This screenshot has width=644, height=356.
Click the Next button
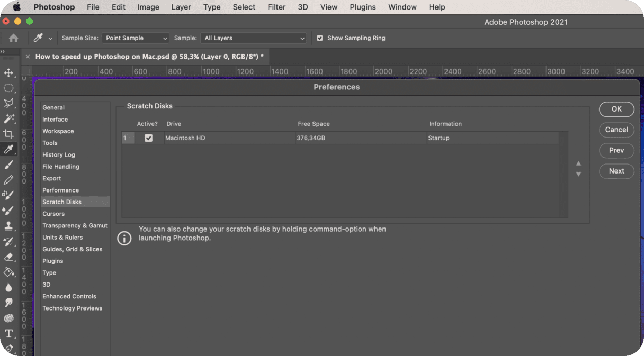[x=616, y=171]
